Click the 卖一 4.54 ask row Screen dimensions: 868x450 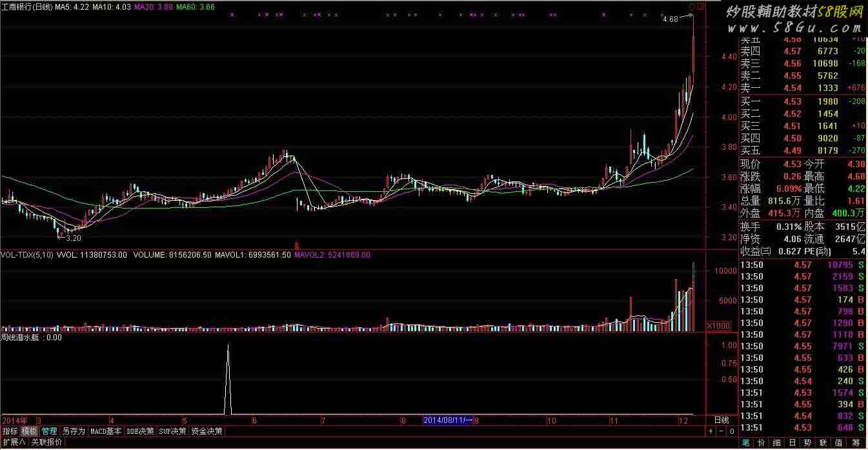(x=802, y=88)
